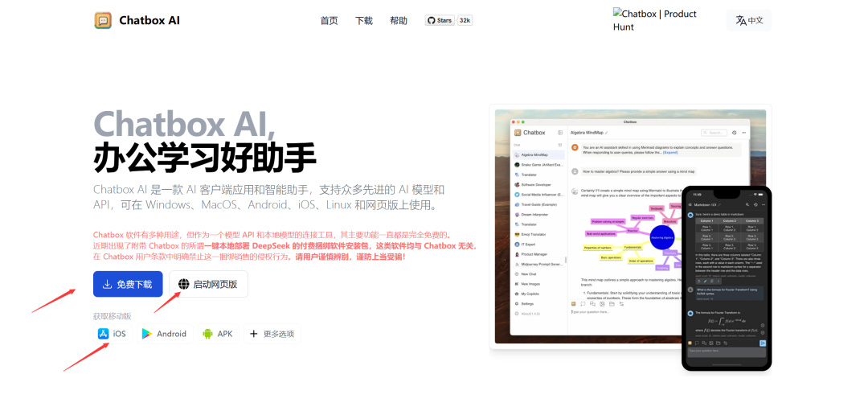
Task: Select Travel Guide (Example) in preview sidebar
Action: point(538,204)
